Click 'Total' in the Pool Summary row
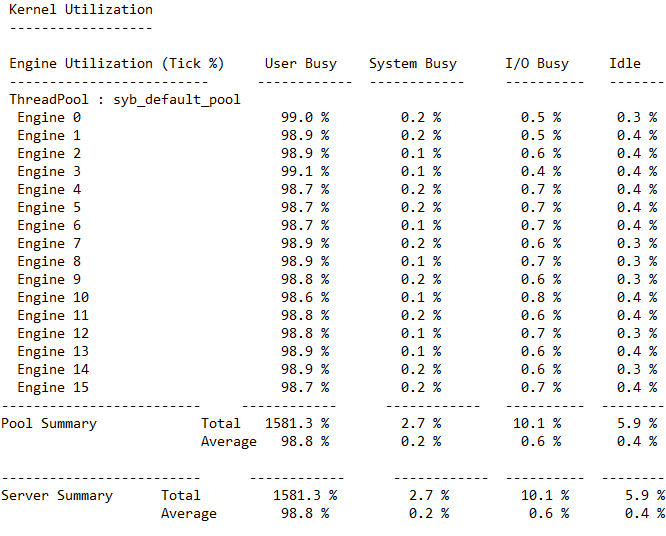The image size is (666, 536). coord(221,423)
